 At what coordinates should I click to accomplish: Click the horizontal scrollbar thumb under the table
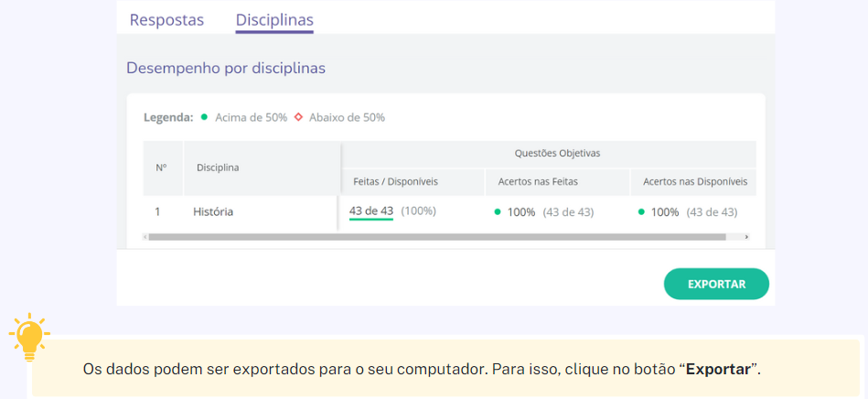(x=437, y=237)
